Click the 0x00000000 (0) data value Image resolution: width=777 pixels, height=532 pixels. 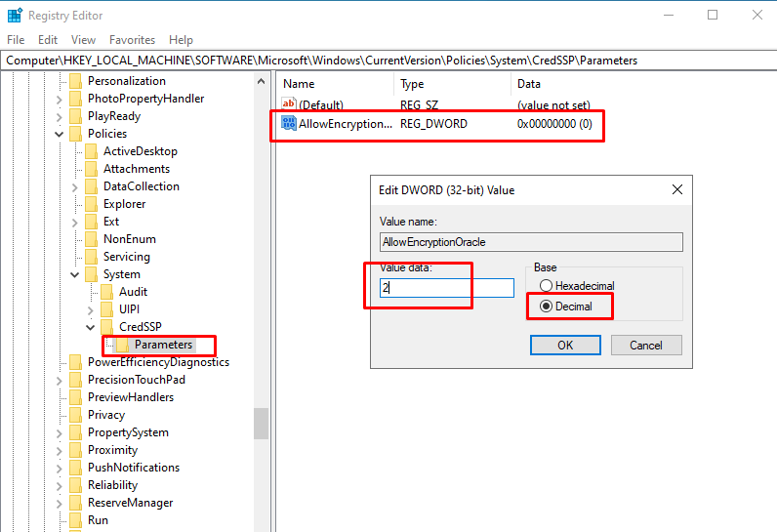554,123
